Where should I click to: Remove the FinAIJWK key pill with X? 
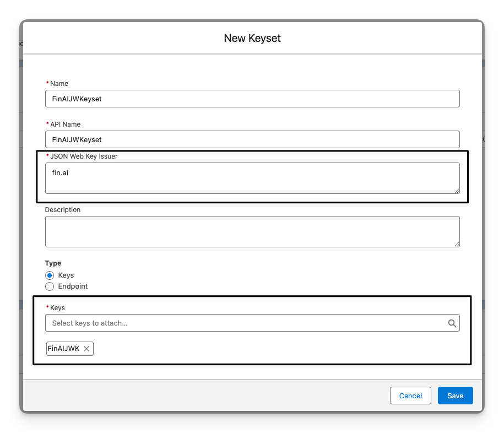(86, 349)
